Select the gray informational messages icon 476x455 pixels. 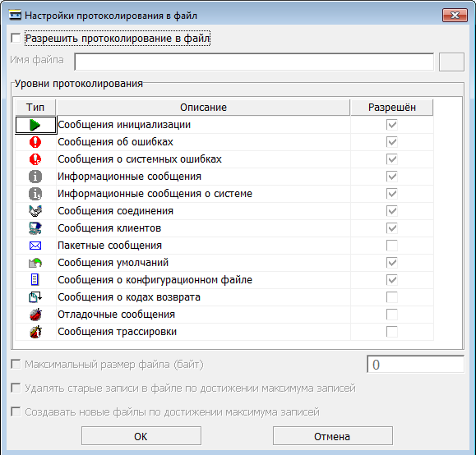35,177
